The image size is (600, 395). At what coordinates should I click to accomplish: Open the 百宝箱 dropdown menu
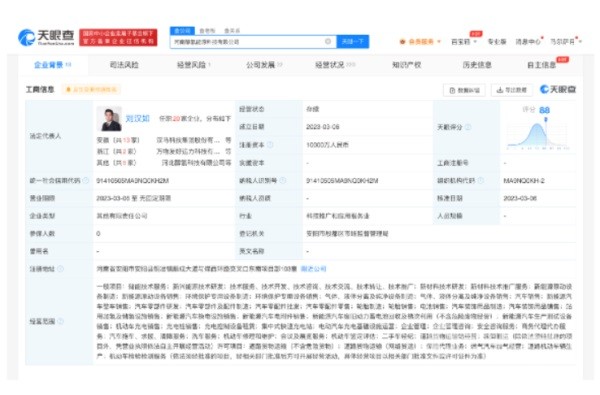(464, 41)
